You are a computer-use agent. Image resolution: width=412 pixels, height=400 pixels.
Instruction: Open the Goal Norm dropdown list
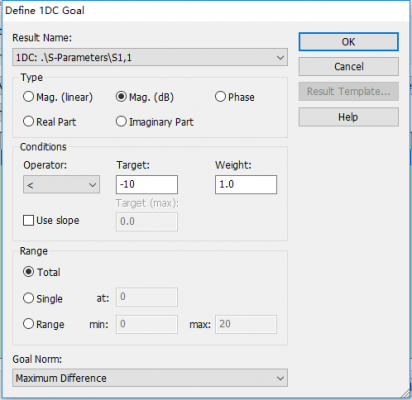click(150, 378)
